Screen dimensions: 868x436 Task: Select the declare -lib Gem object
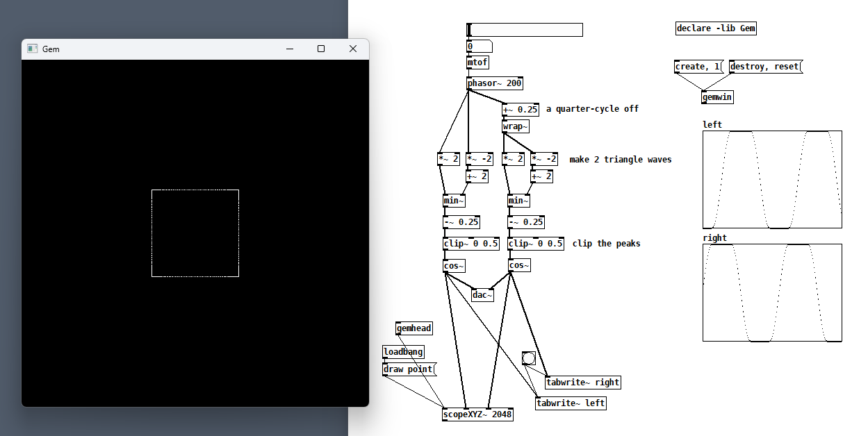pyautogui.click(x=716, y=28)
